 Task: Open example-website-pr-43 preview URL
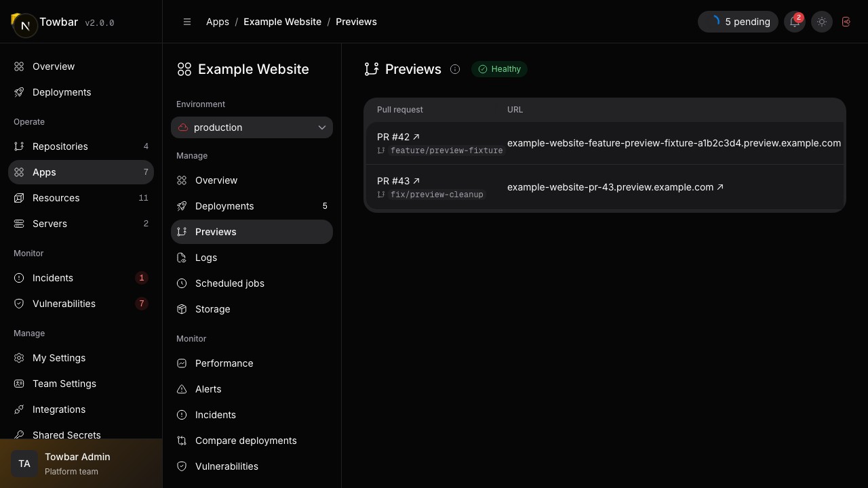tap(615, 187)
